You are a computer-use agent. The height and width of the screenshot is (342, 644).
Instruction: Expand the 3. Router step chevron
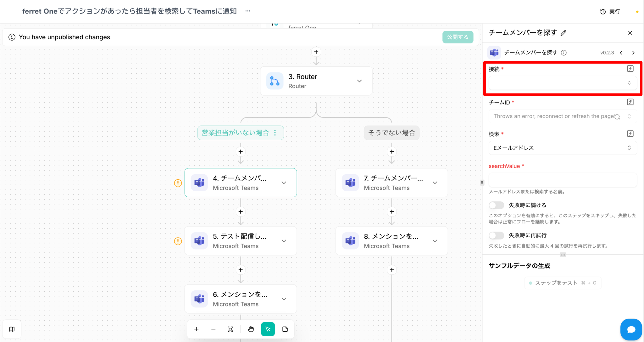tap(359, 81)
